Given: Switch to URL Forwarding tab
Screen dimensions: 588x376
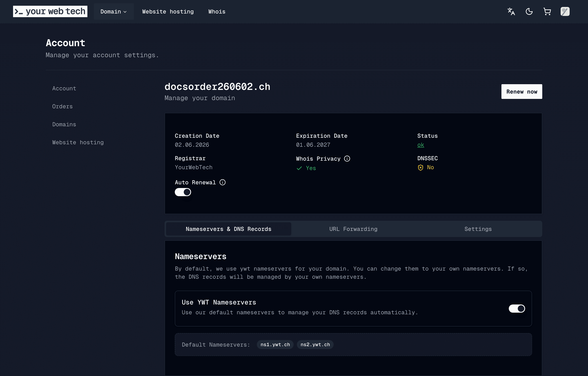Looking at the screenshot, I should point(353,229).
